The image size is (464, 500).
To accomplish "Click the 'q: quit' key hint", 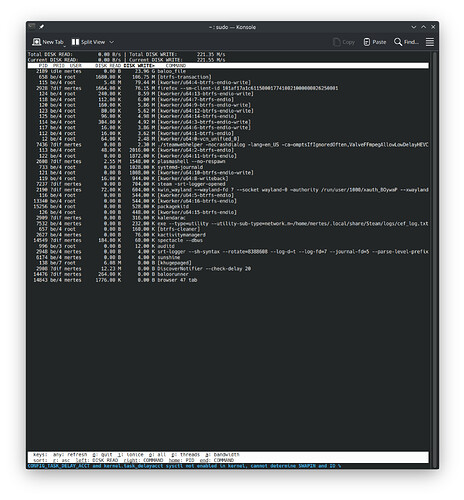I will pos(103,455).
